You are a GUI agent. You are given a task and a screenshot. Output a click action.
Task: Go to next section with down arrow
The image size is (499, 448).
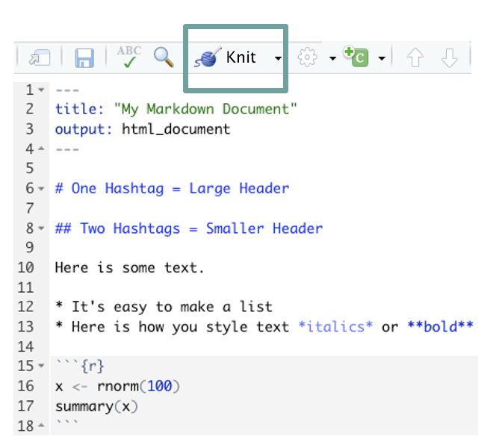(449, 57)
